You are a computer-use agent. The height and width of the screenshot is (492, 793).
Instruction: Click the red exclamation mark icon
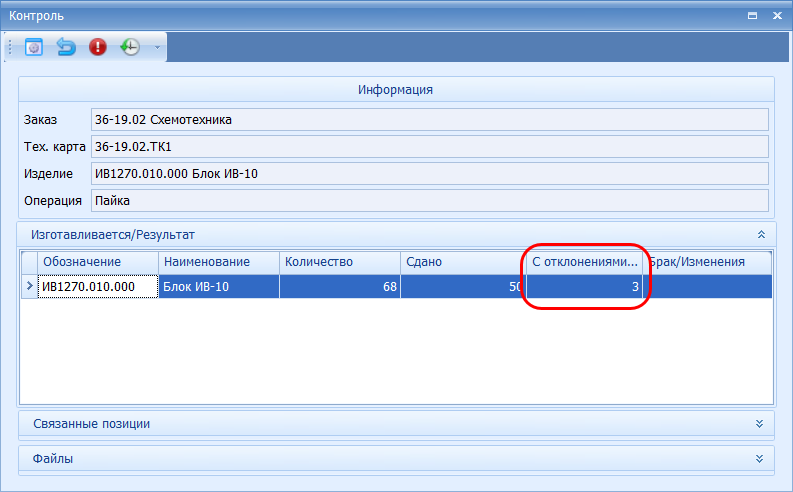coord(98,47)
